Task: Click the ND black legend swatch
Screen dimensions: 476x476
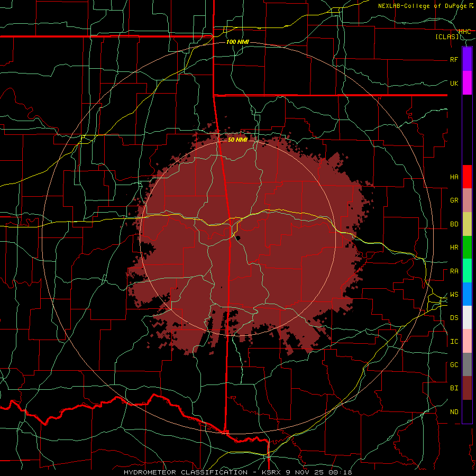Action: (x=467, y=411)
